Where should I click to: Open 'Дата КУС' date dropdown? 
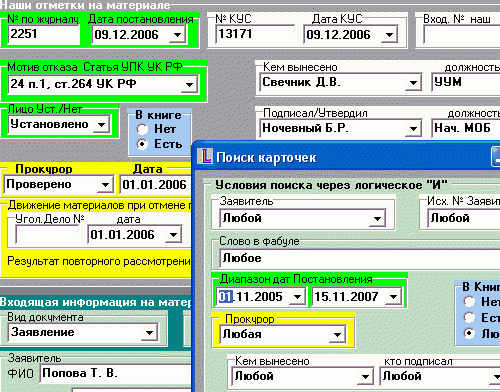point(389,35)
